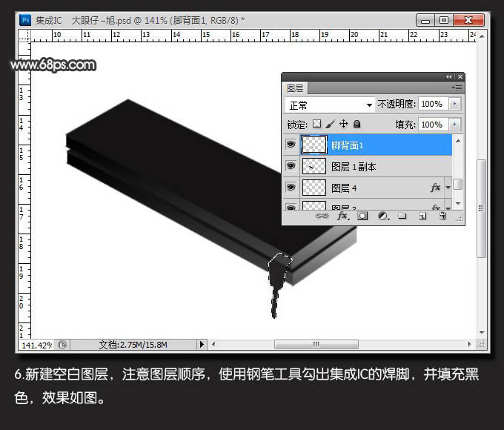
Task: Click the link layers icon
Action: point(322,216)
